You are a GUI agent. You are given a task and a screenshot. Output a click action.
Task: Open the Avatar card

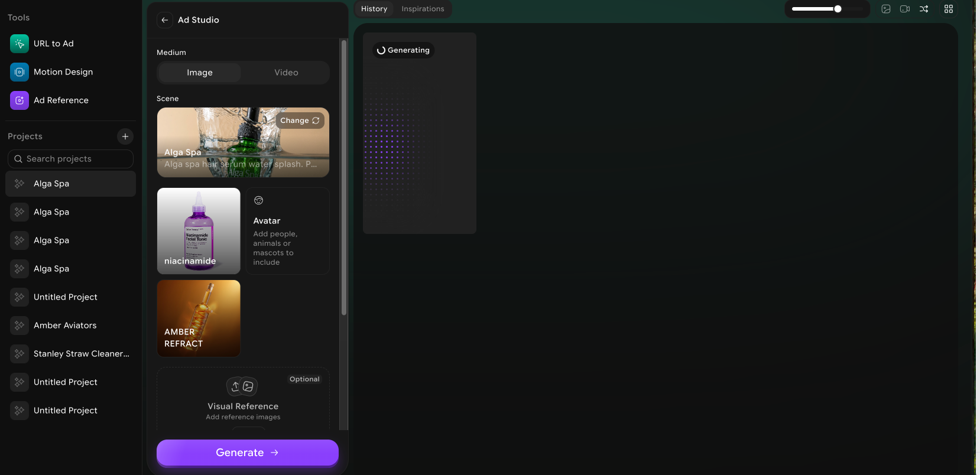click(287, 231)
